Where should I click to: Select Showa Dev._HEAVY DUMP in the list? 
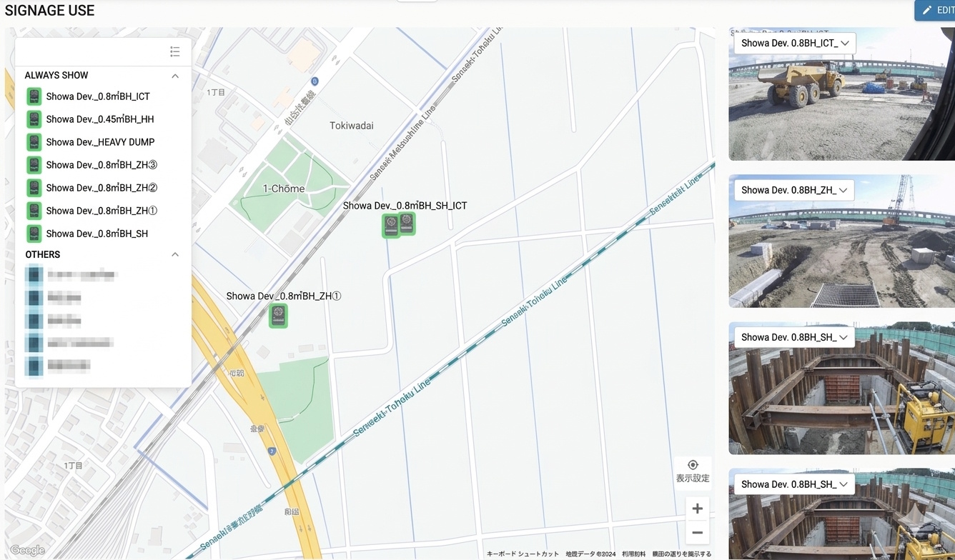[100, 142]
